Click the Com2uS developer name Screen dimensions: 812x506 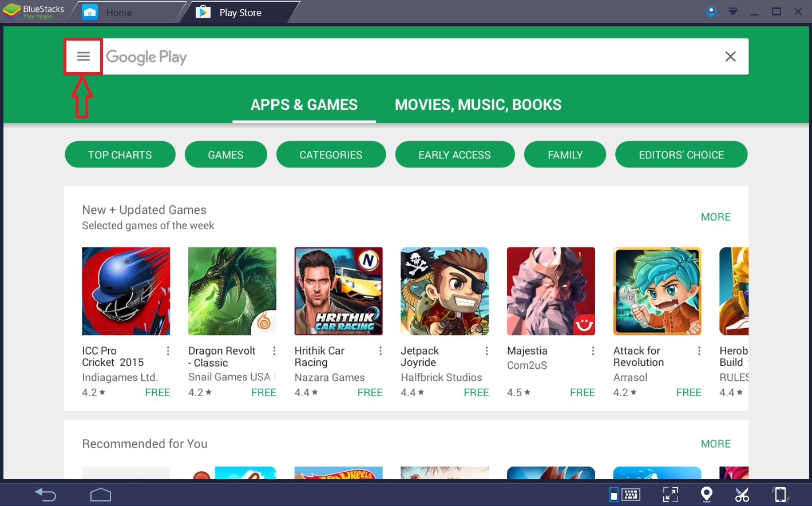527,365
